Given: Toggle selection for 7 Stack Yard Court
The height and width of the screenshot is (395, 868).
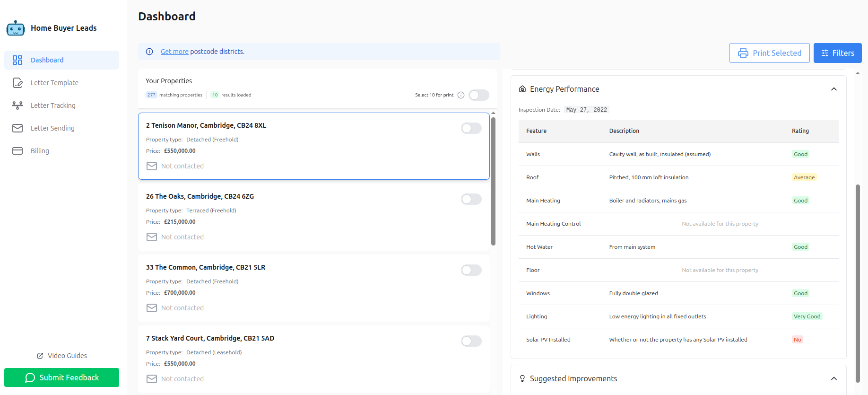Looking at the screenshot, I should [x=471, y=341].
